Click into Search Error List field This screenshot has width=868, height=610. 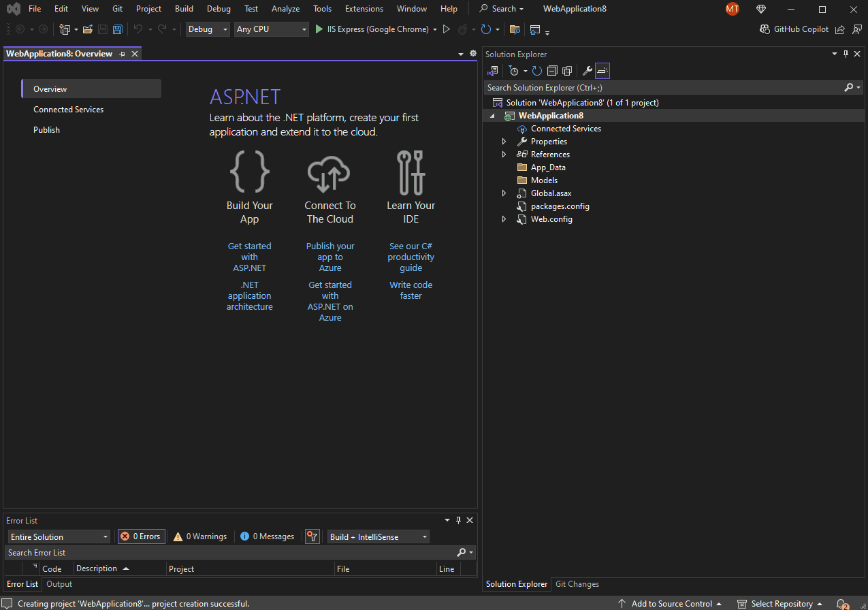[x=231, y=553]
